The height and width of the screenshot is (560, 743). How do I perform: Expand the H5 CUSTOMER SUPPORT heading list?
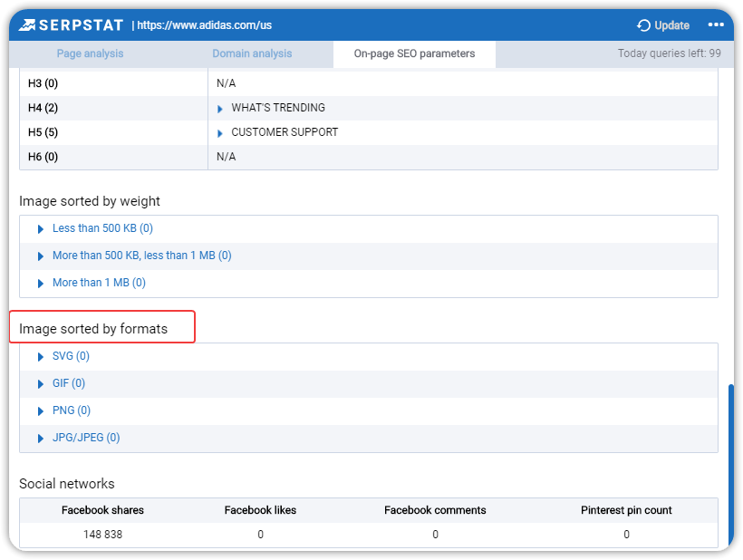pos(220,133)
